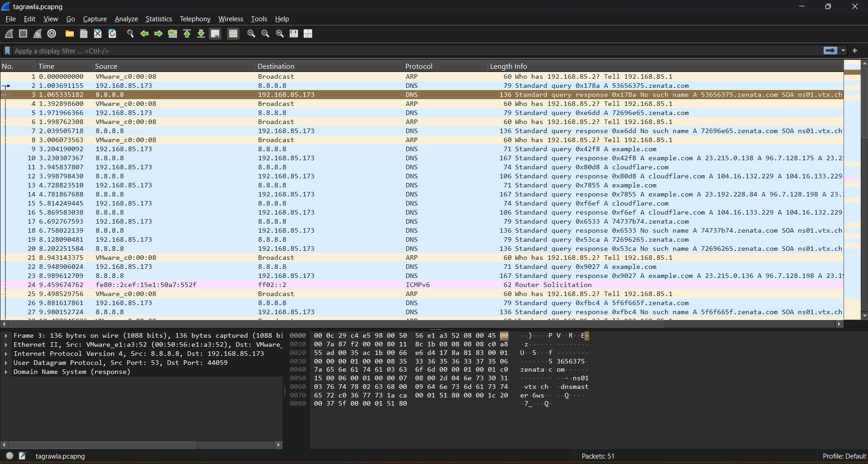Screen dimensions: 868x464
Task: Reload the capture file
Action: pos(112,33)
